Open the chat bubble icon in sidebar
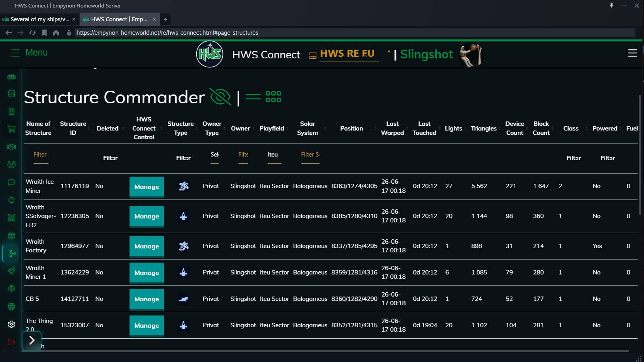 [x=11, y=182]
